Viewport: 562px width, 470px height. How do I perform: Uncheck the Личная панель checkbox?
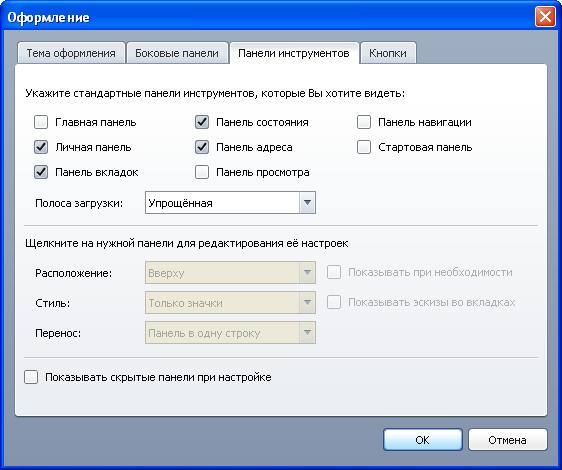click(41, 147)
